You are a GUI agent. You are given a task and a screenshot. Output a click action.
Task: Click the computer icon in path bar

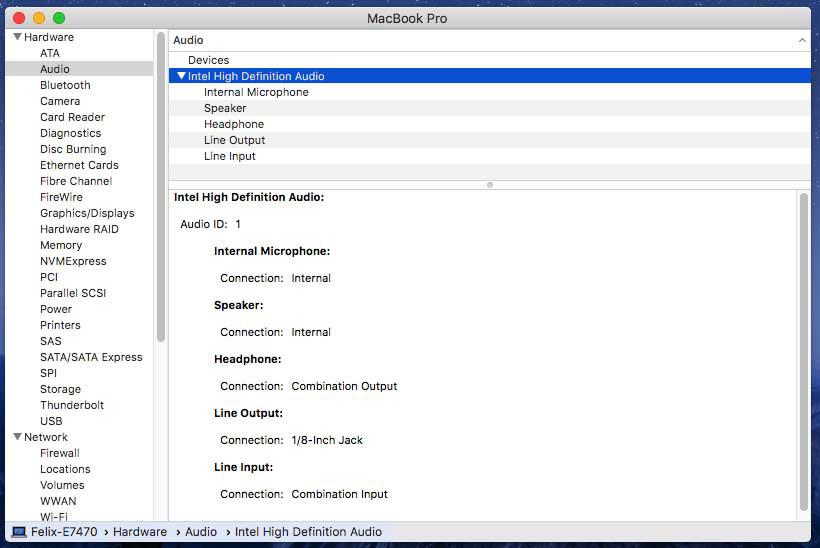(19, 532)
